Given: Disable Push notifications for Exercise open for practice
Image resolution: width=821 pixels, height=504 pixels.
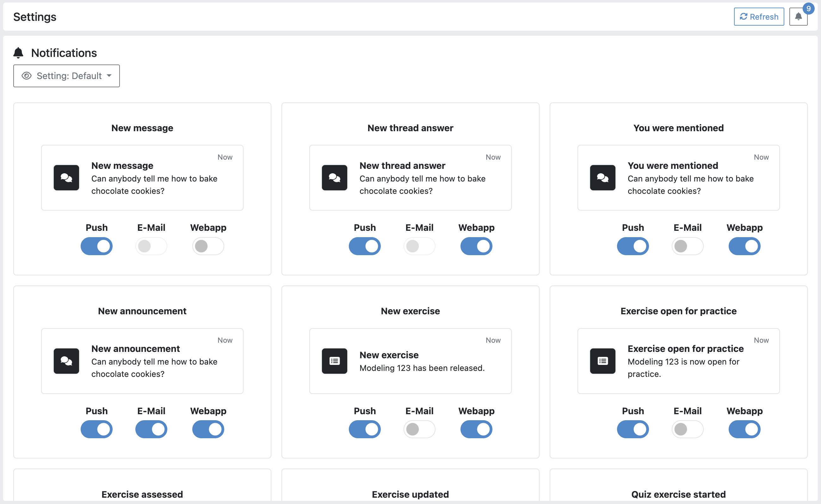Looking at the screenshot, I should click(633, 429).
